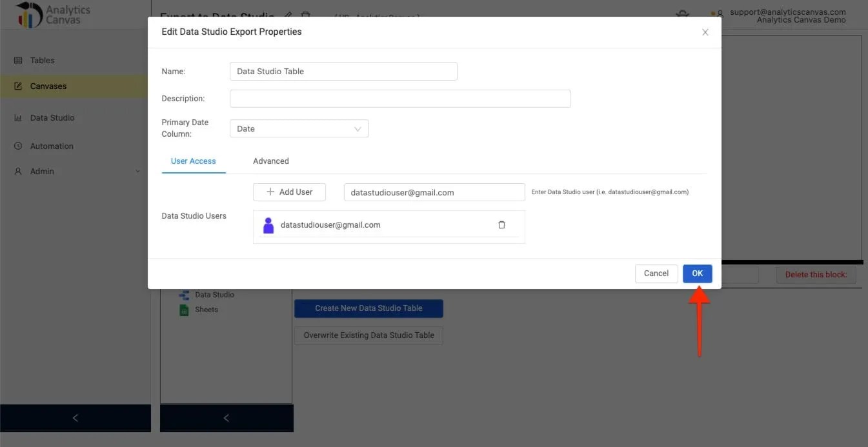This screenshot has width=868, height=447.
Task: Click the trash icon beside canvas title
Action: 306,15
